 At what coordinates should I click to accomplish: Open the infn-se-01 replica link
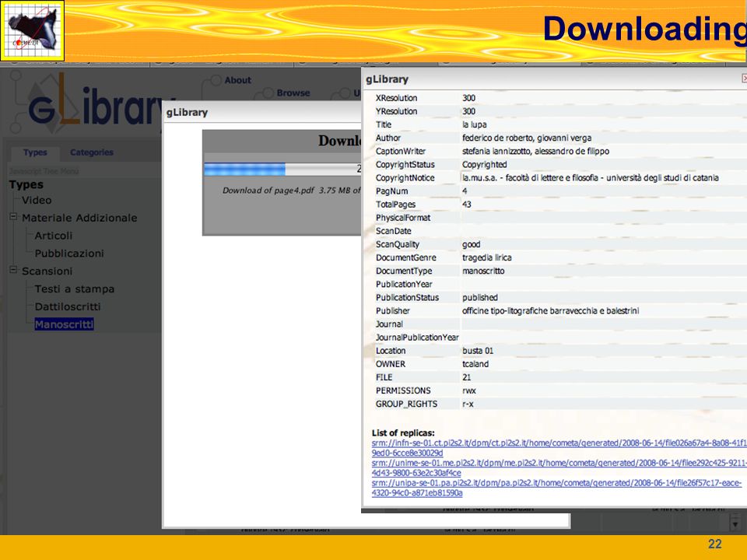click(559, 448)
